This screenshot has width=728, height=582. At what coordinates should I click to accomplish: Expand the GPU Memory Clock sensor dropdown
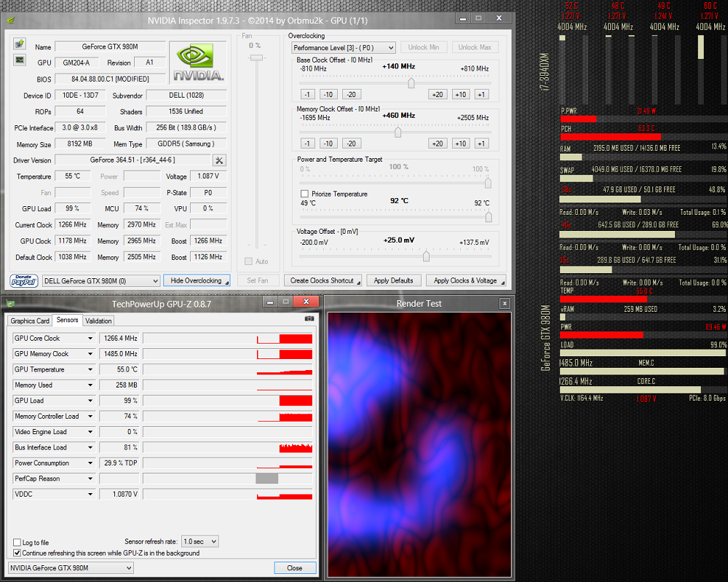90,354
